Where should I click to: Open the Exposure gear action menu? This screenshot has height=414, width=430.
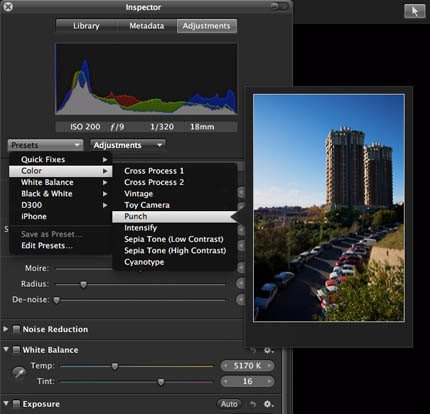point(269,404)
